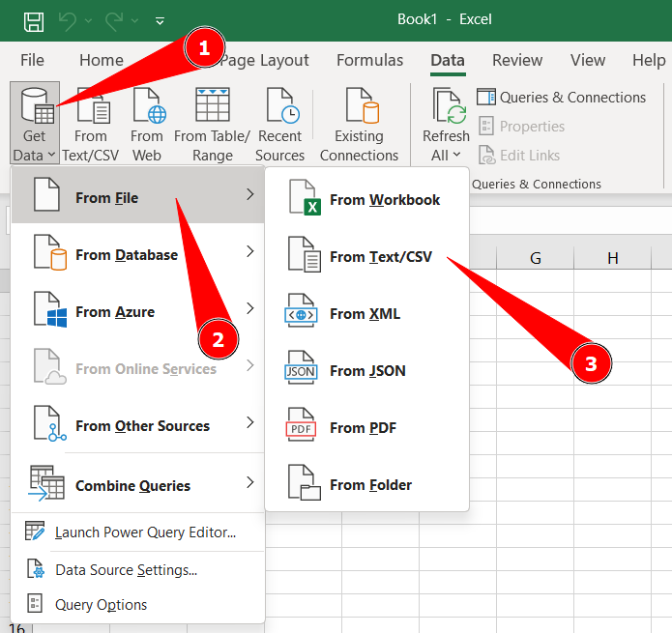Image resolution: width=672 pixels, height=633 pixels.
Task: Expand Combine Queries submenu chevron
Action: point(250,482)
